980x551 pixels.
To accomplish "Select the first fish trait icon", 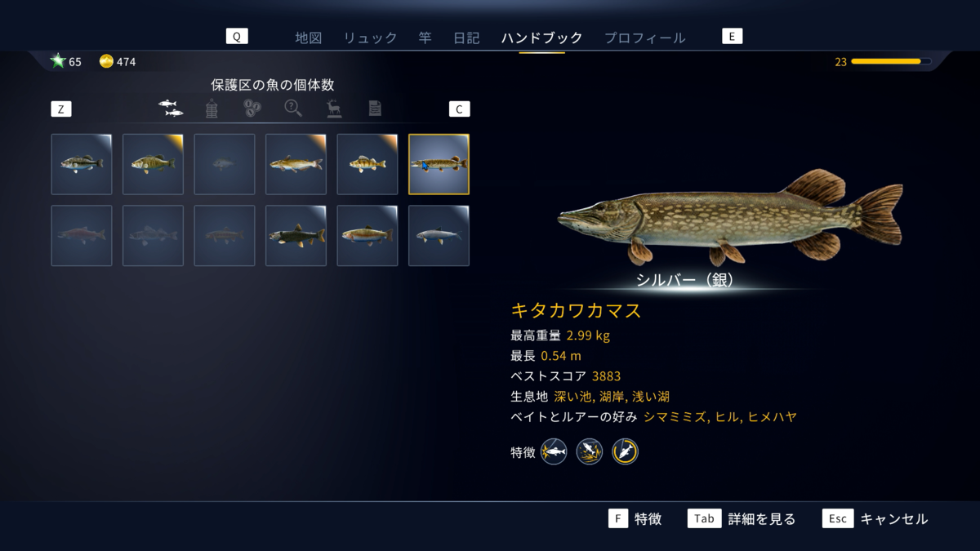I will [x=554, y=451].
